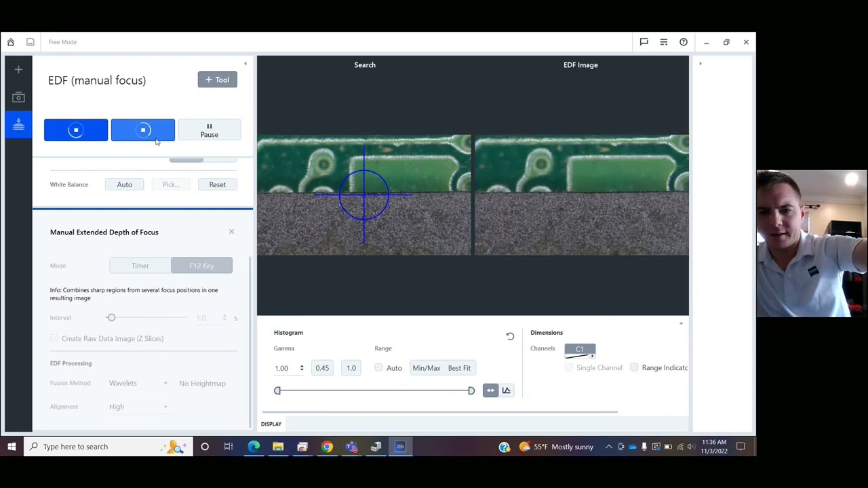The width and height of the screenshot is (868, 488).
Task: Click the Search live image view
Action: 364,195
